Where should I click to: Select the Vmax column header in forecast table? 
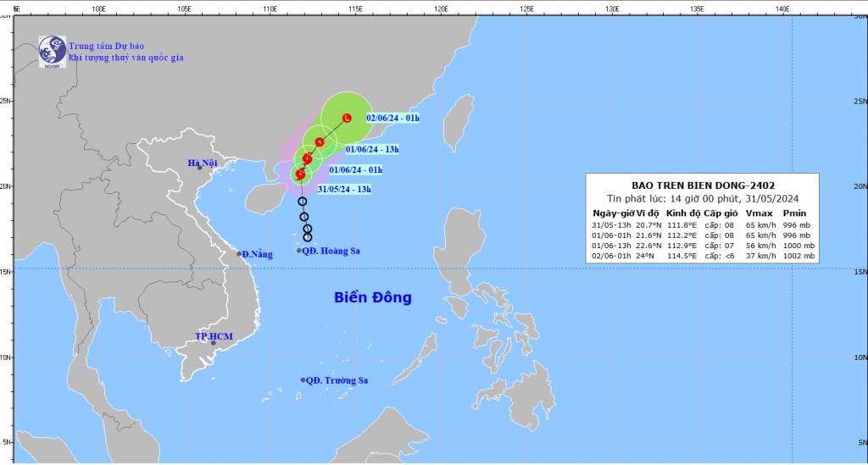pos(758,213)
